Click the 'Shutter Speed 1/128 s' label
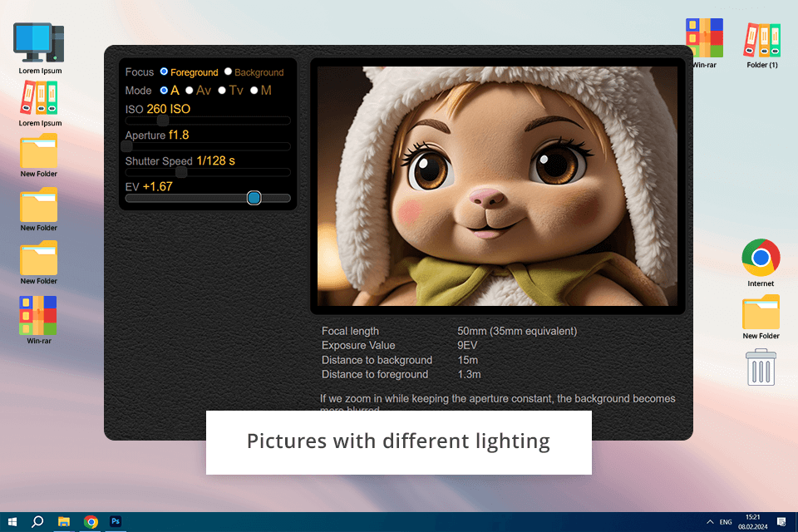Image resolution: width=798 pixels, height=532 pixels. pyautogui.click(x=180, y=161)
